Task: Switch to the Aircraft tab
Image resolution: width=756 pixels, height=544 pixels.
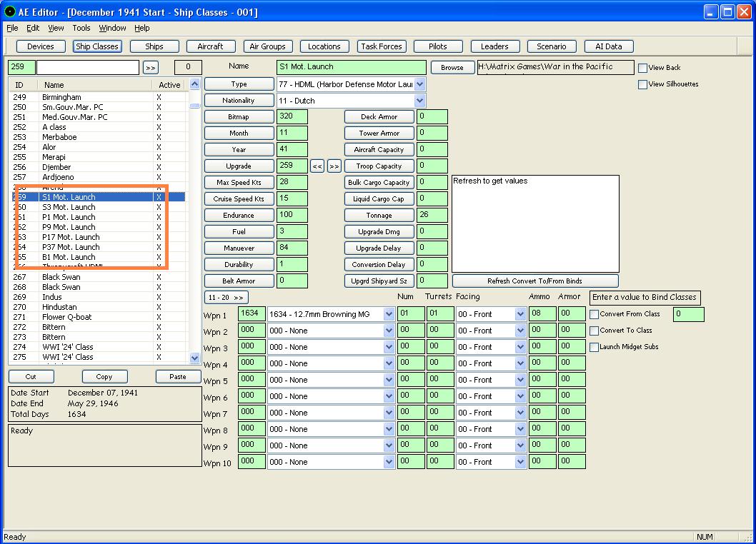Action: tap(210, 46)
